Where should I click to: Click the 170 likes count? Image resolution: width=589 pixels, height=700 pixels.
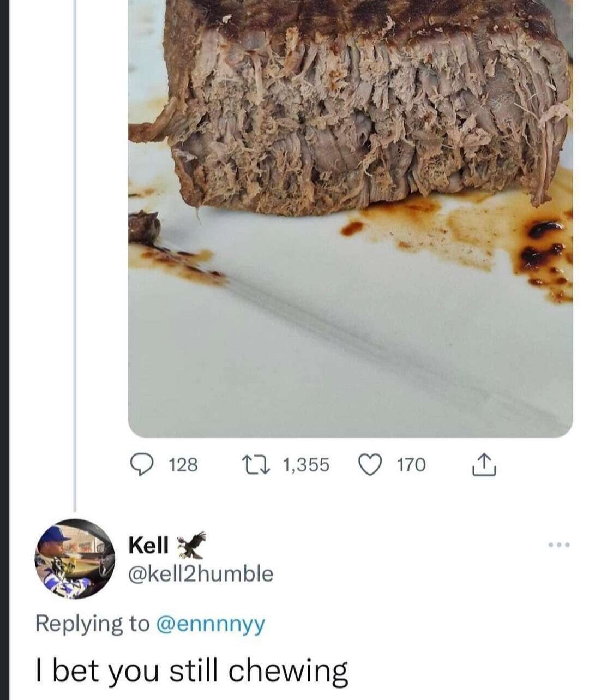coord(411,465)
